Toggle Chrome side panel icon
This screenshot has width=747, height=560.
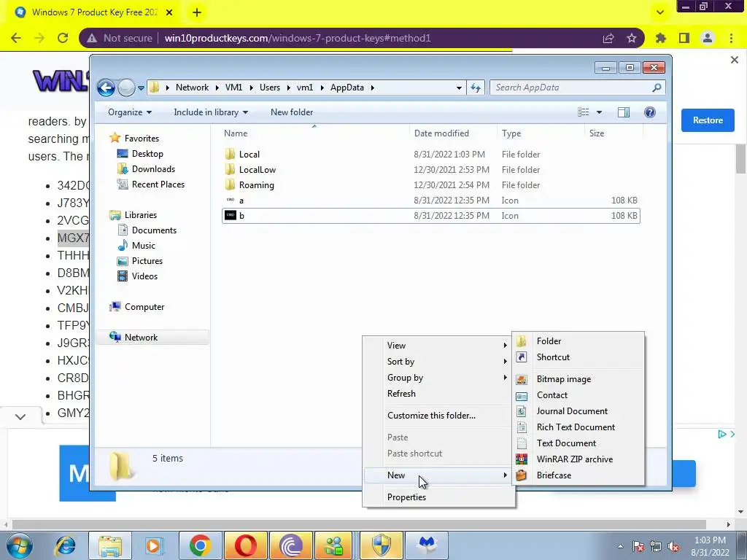click(x=684, y=38)
